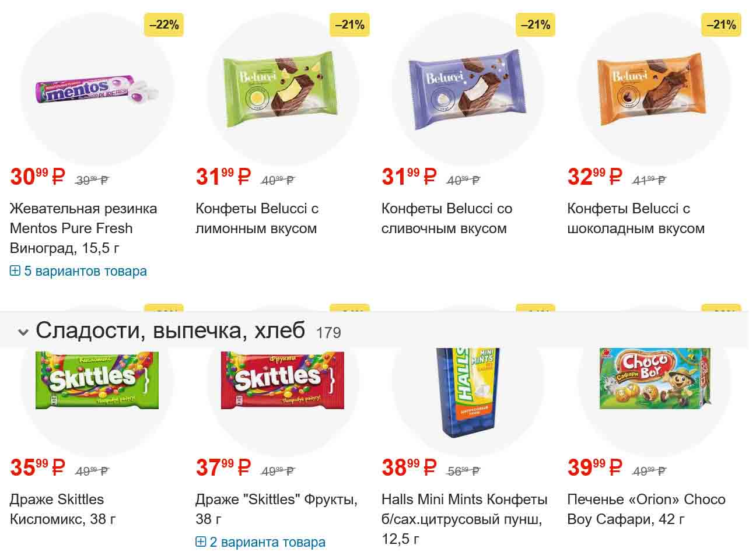Open Конфеты Belucci с шоколадным вкусом title
The width and height of the screenshot is (756, 559).
tap(635, 219)
